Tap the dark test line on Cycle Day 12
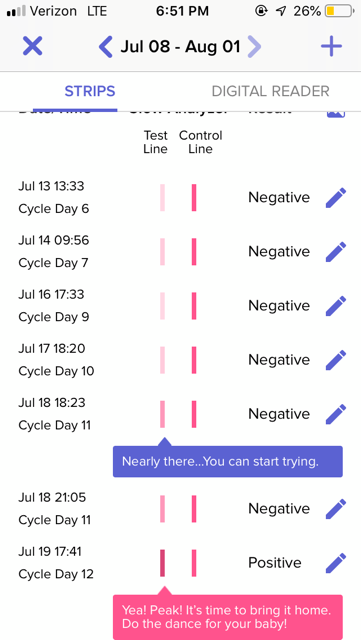Viewport: 361px width, 640px height. [x=163, y=563]
